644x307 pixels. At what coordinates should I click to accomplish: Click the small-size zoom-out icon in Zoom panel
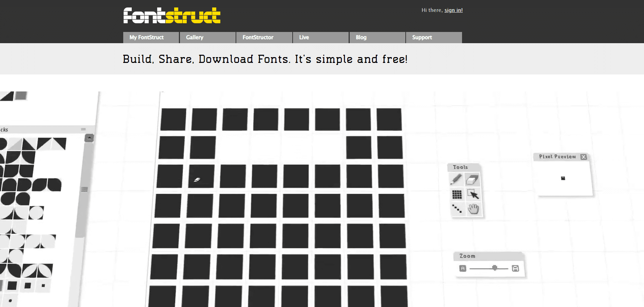[462, 268]
